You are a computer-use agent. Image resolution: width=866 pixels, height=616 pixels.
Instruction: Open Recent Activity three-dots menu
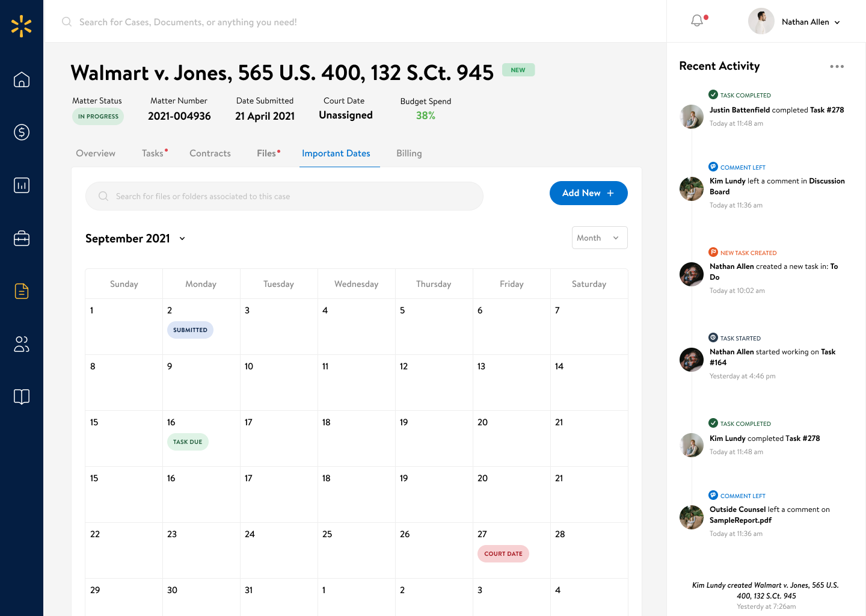837,66
